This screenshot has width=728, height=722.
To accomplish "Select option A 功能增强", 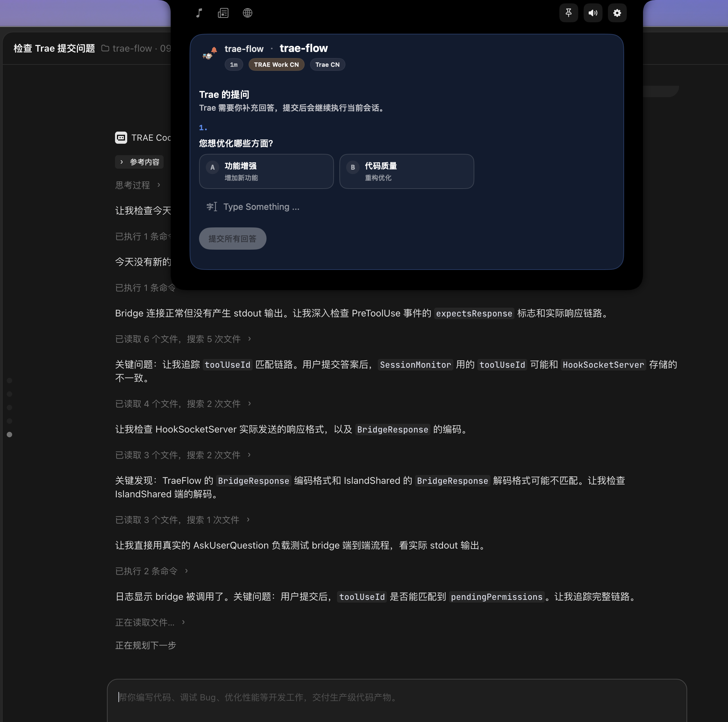I will coord(267,171).
